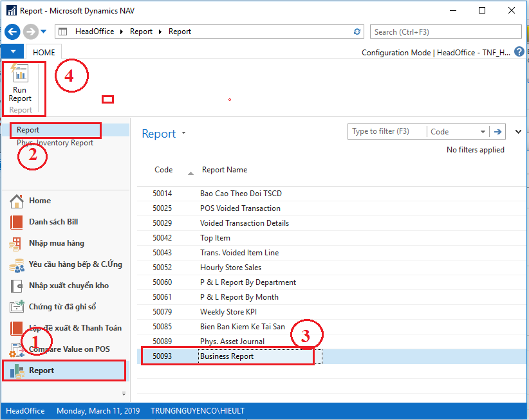Expand the arrow after HeadOffice breadcrumb
The height and width of the screenshot is (420, 529).
coord(122,32)
